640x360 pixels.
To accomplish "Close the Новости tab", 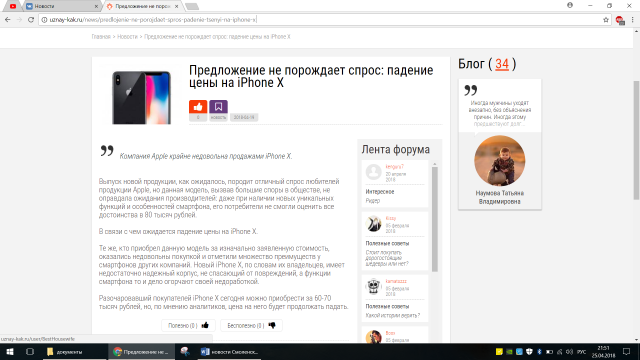I will point(96,6).
